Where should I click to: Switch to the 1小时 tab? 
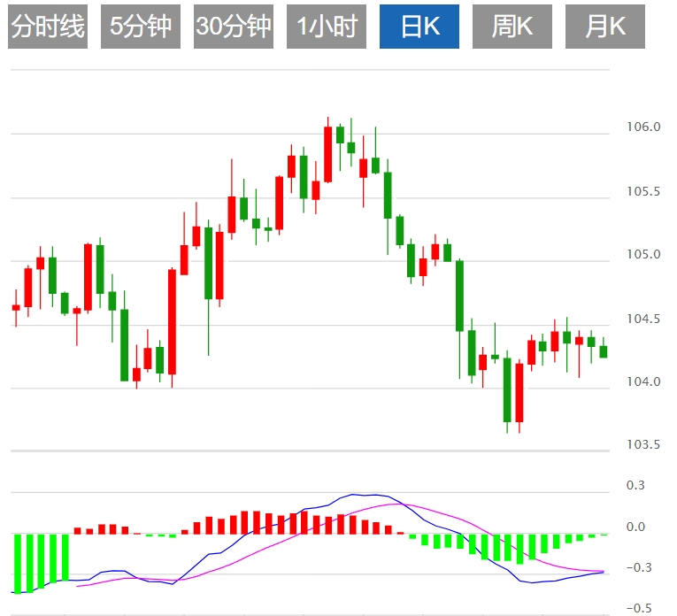click(x=327, y=27)
